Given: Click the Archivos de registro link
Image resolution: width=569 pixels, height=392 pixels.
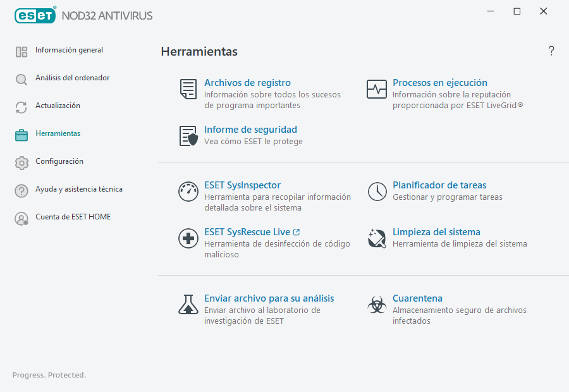Looking at the screenshot, I should pyautogui.click(x=247, y=82).
